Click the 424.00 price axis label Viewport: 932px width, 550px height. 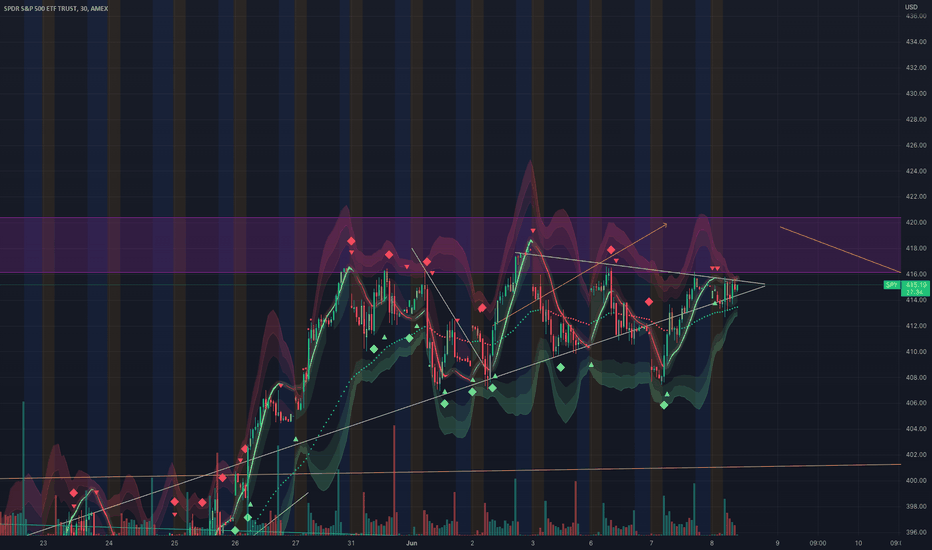pos(916,171)
